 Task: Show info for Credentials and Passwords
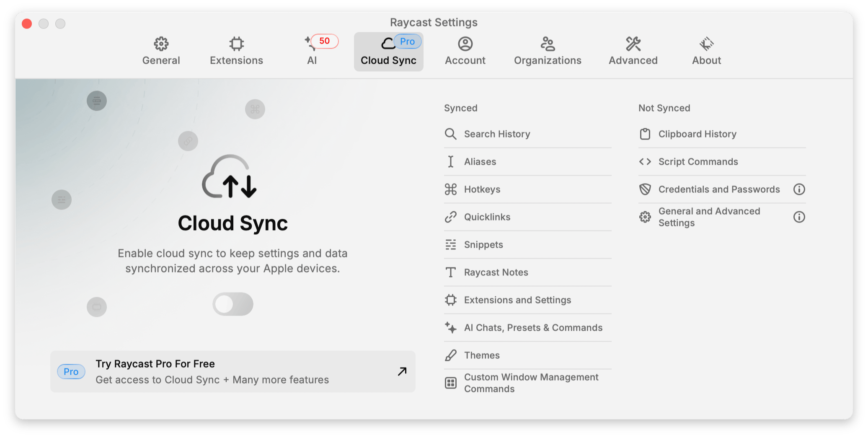point(799,189)
